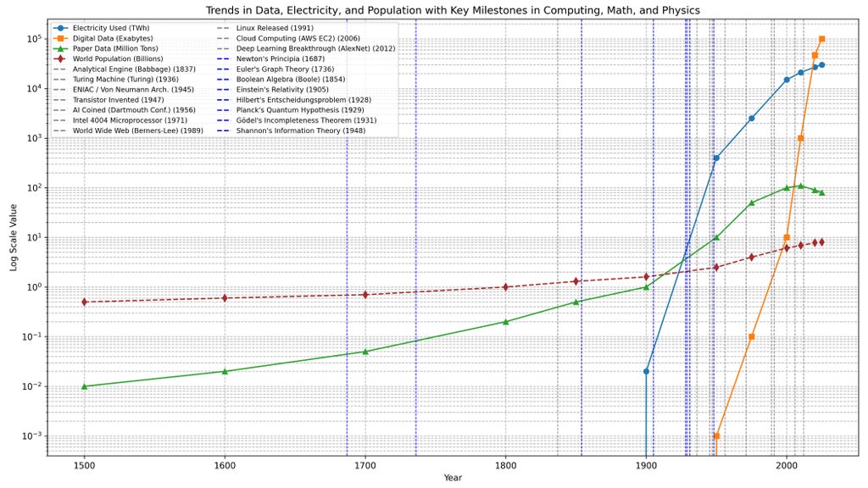Click the chart title text
The width and height of the screenshot is (868, 488).
[453, 10]
